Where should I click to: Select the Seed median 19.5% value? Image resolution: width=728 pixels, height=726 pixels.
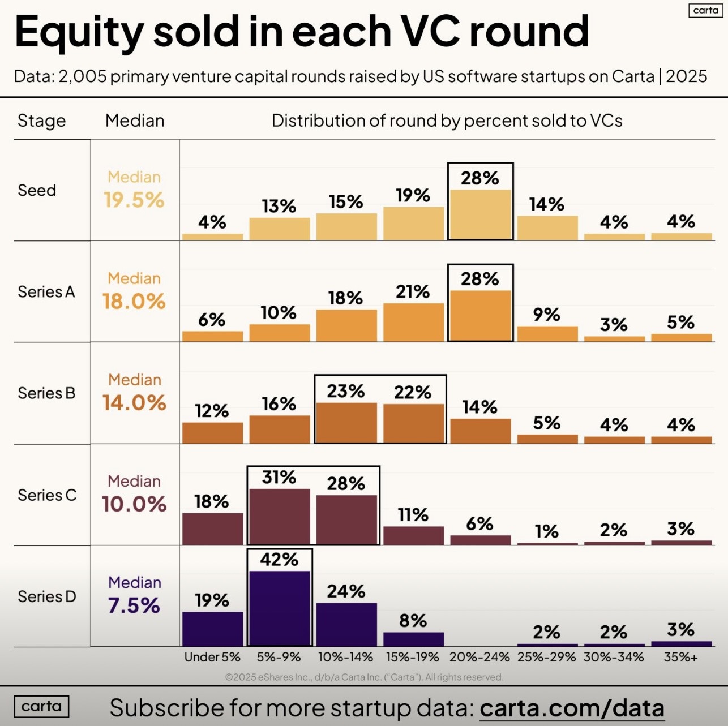(134, 200)
